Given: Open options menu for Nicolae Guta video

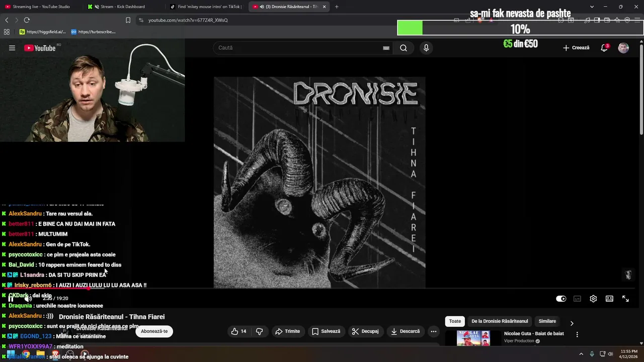Looking at the screenshot, I should tap(577, 334).
